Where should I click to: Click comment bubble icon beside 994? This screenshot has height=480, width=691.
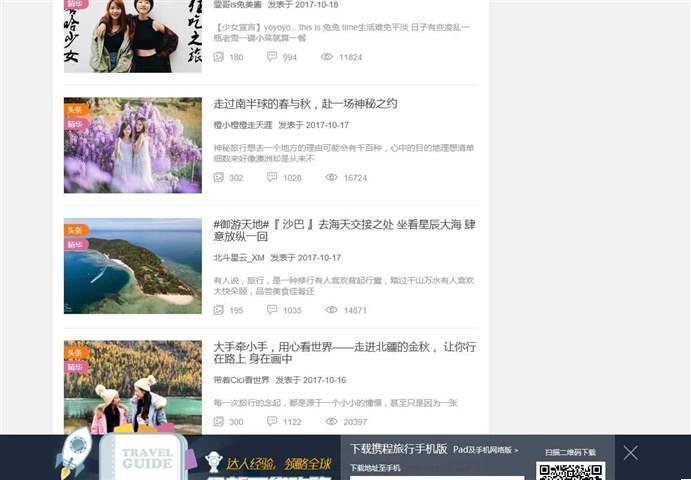pos(272,57)
